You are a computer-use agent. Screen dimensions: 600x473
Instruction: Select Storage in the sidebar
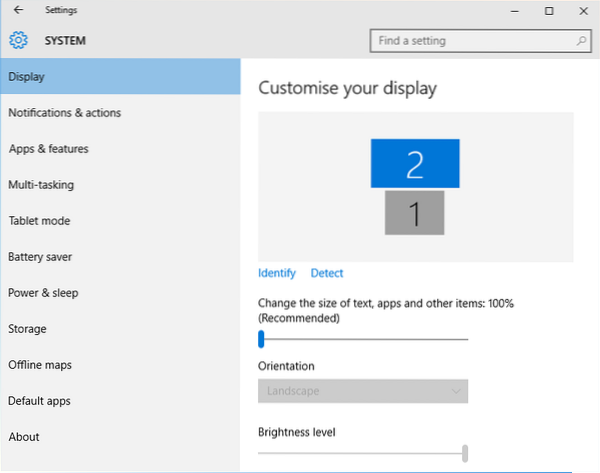click(27, 329)
